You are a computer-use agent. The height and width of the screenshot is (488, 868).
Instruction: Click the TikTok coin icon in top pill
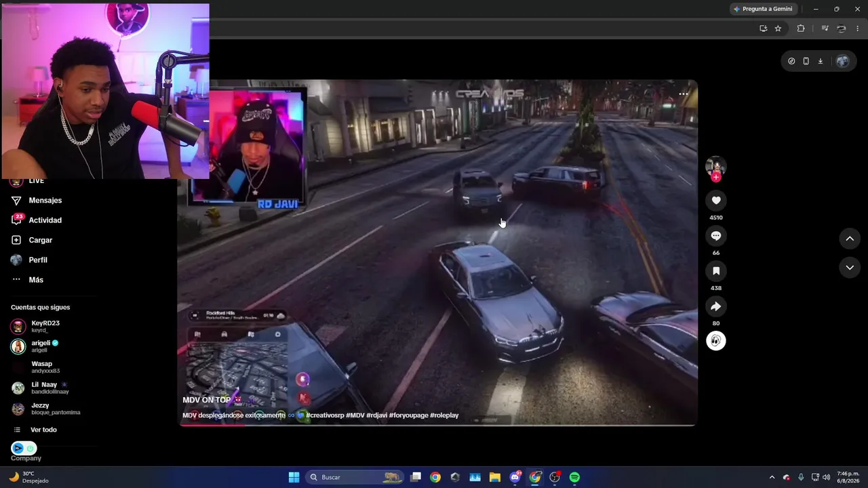click(791, 61)
